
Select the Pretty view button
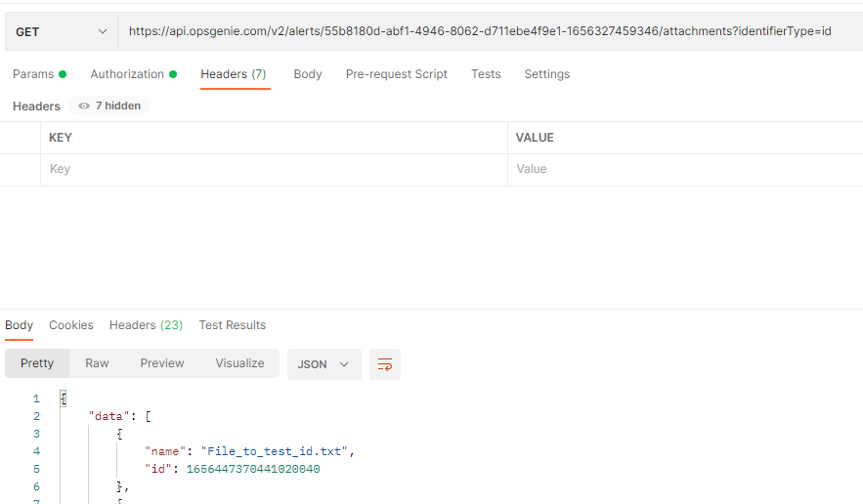click(37, 363)
